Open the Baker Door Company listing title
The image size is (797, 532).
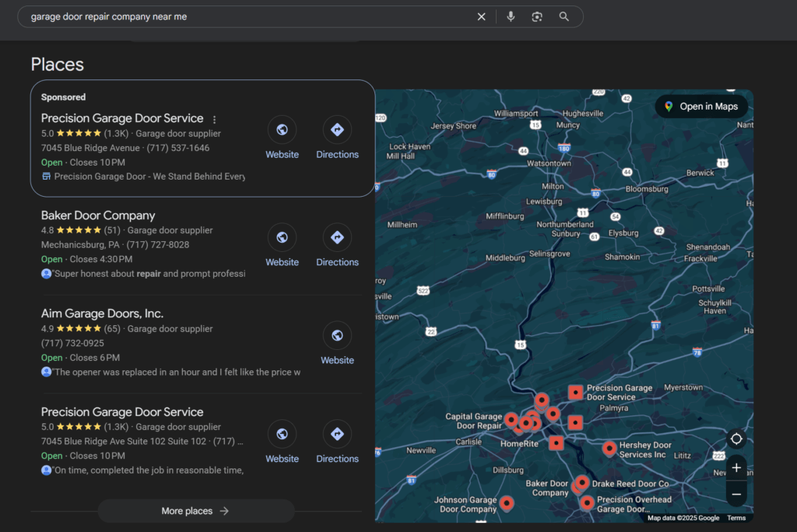(98, 215)
